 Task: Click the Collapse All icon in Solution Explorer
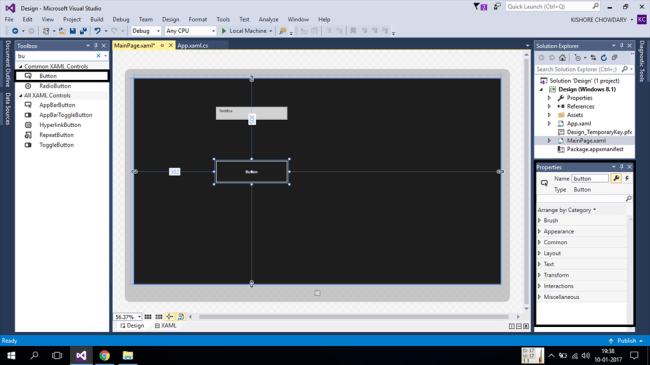tap(614, 58)
